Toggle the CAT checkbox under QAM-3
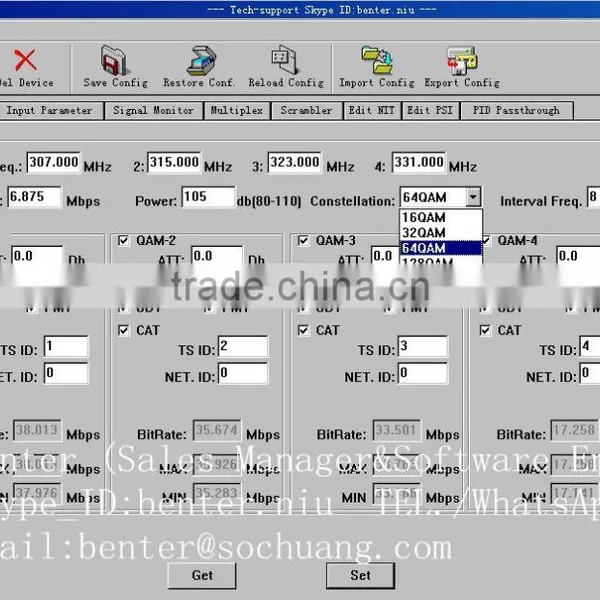The image size is (600, 600). coord(303,330)
